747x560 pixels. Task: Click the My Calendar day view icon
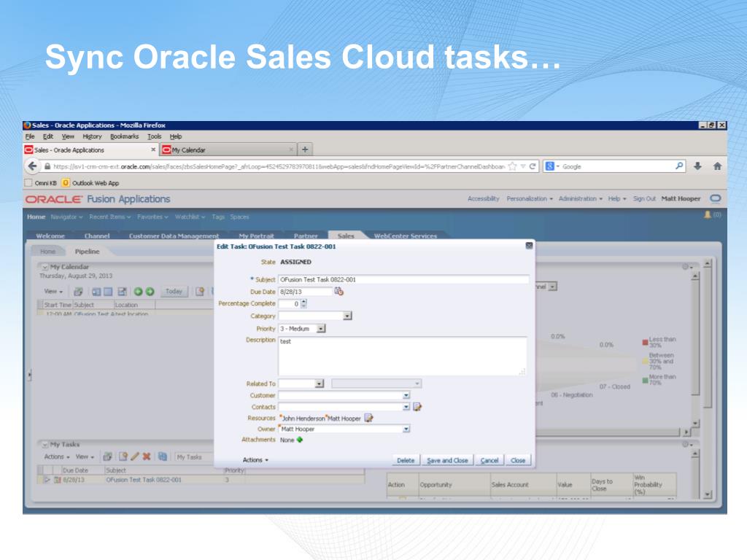point(96,292)
